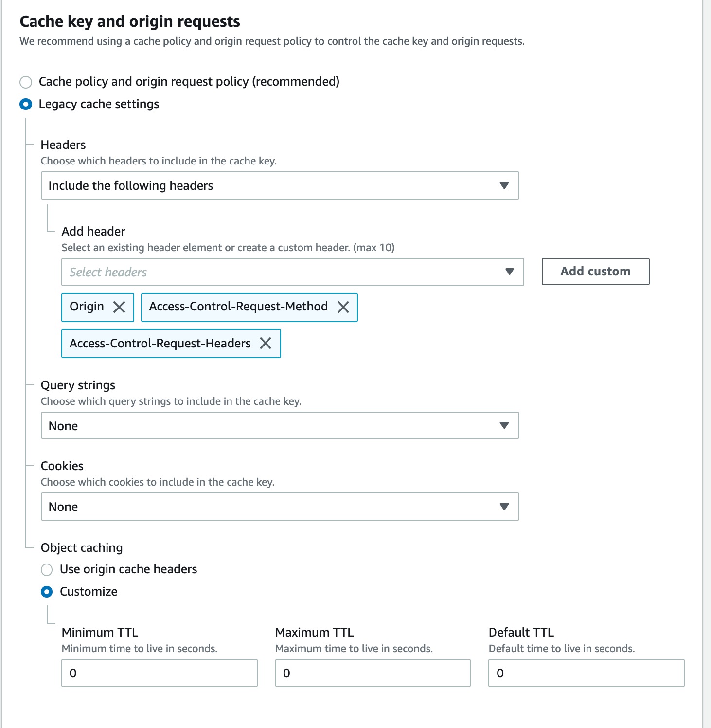Focus the Maximum TTL input field

pos(373,673)
